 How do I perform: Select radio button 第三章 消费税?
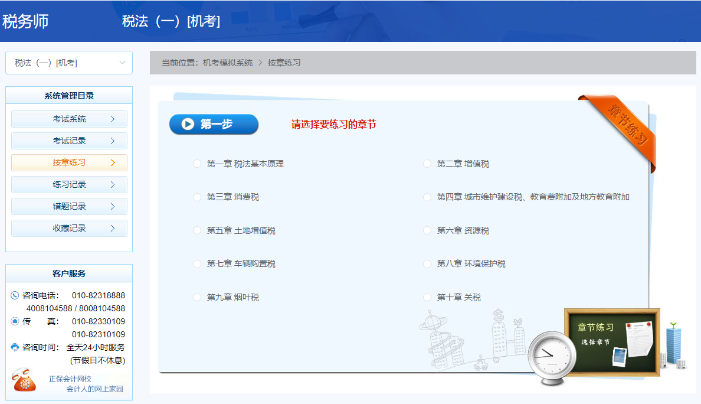click(x=197, y=197)
